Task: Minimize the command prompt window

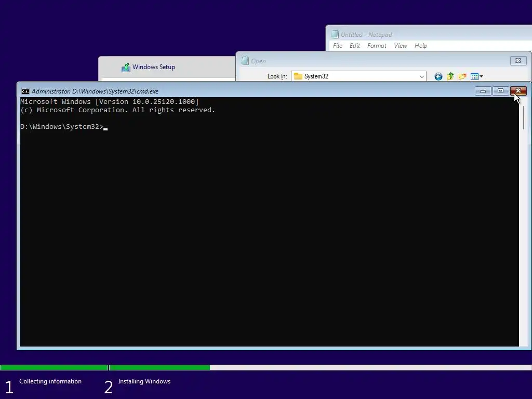Action: click(x=483, y=91)
